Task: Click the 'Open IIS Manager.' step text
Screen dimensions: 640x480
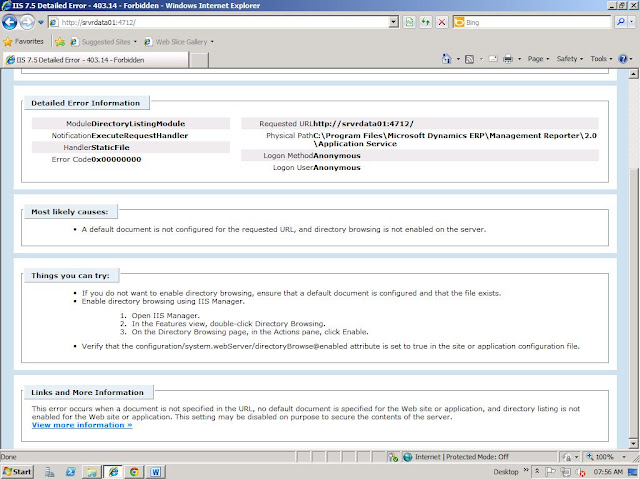Action: (x=165, y=316)
